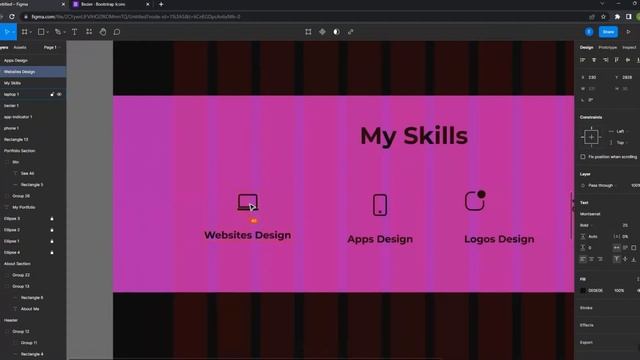The height and width of the screenshot is (360, 640).
Task: Select the Comment tool
Action: click(117, 32)
